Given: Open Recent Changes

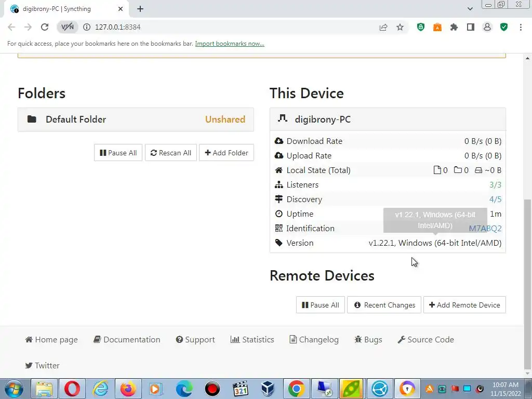Looking at the screenshot, I should [384, 305].
